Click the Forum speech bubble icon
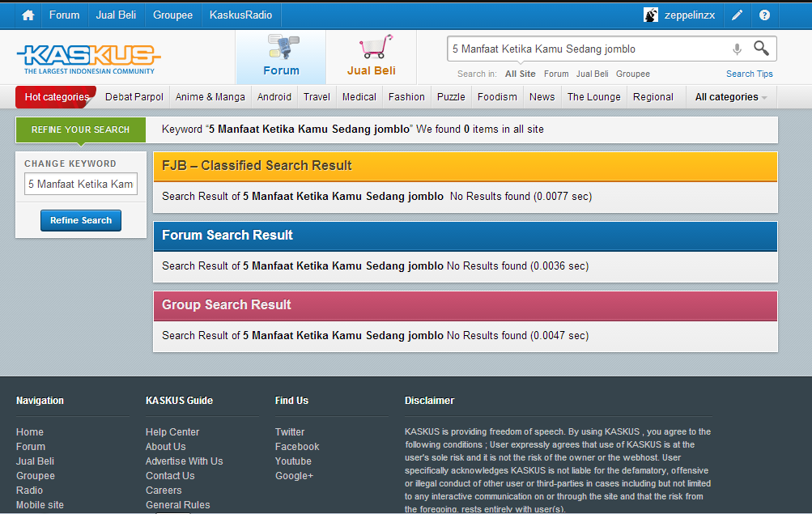 pos(283,47)
